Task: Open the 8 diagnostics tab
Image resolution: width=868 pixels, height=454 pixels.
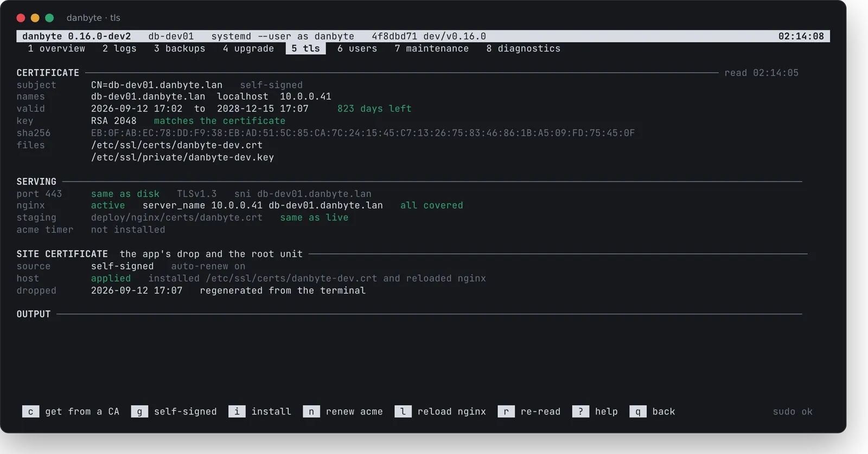Action: [x=524, y=48]
